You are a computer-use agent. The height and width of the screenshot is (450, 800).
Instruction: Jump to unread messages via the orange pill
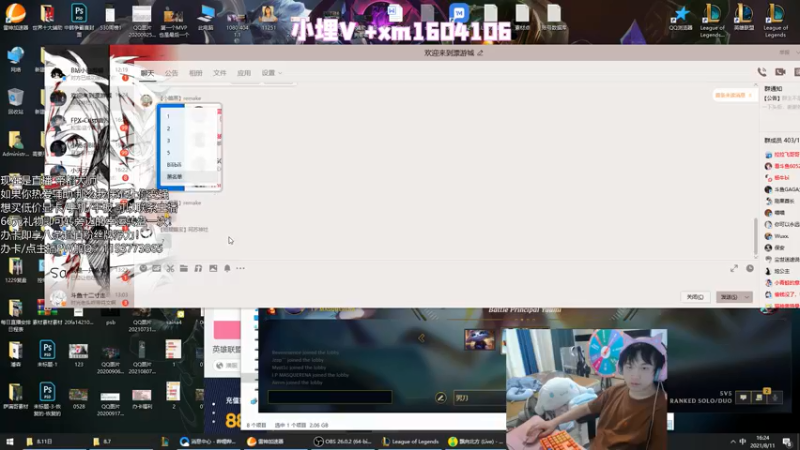point(733,95)
